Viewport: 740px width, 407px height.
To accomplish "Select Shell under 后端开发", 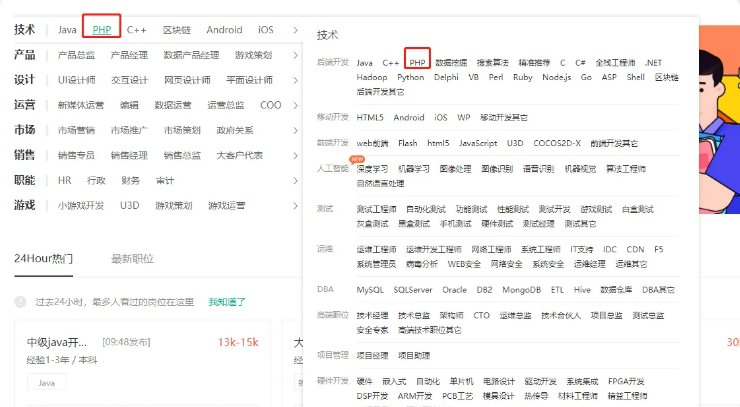I will (635, 77).
